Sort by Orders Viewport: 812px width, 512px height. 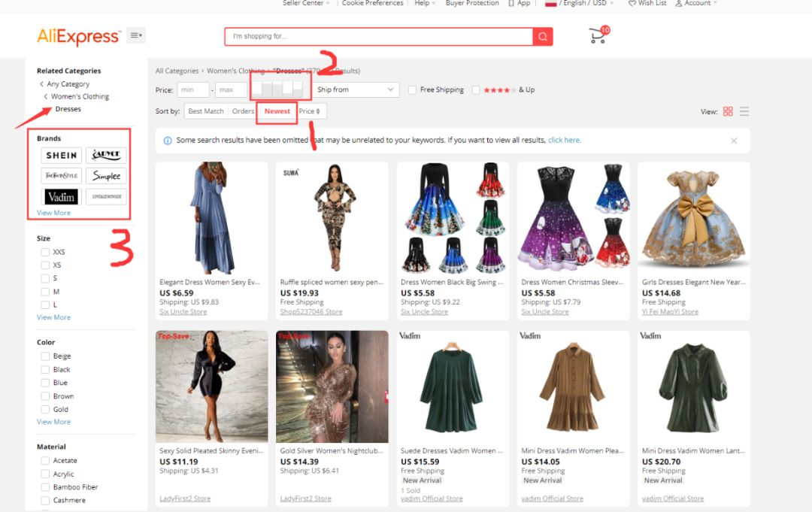tap(243, 111)
